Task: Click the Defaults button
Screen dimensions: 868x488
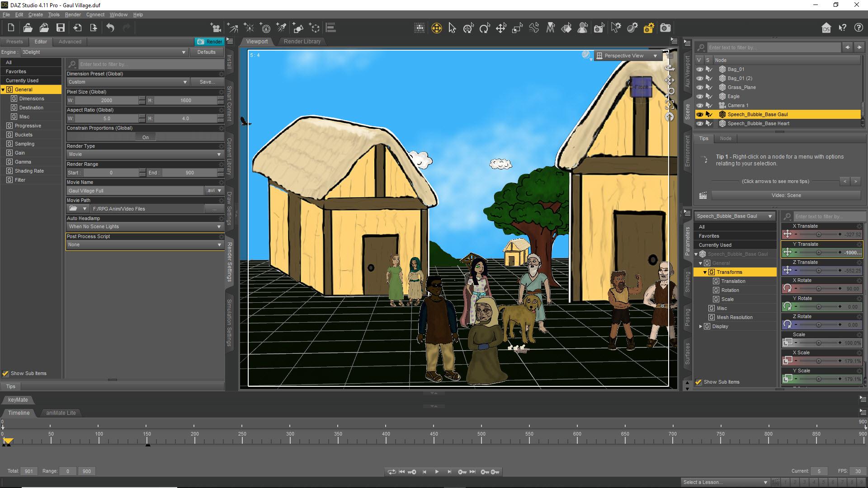Action: pos(206,52)
